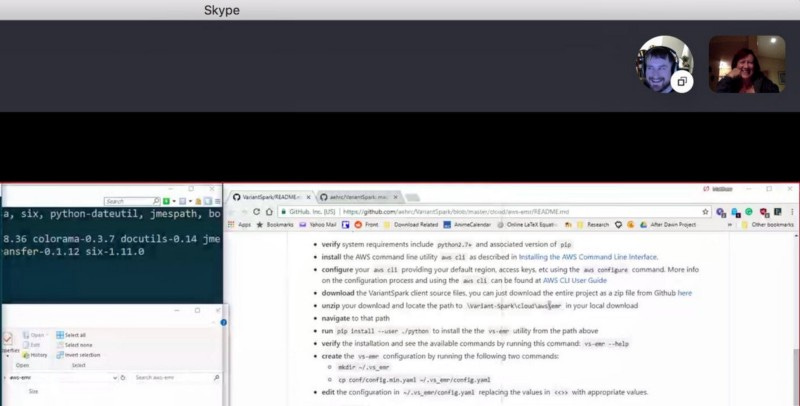The height and width of the screenshot is (406, 800).
Task: Click the GitHub, Inc. secure site label
Action: pyautogui.click(x=308, y=212)
